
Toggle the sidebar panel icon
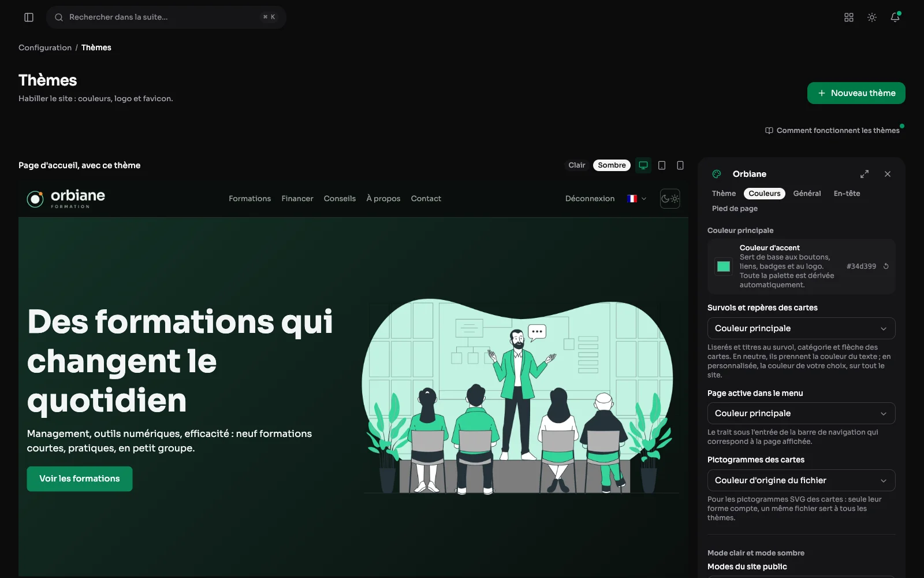29,17
